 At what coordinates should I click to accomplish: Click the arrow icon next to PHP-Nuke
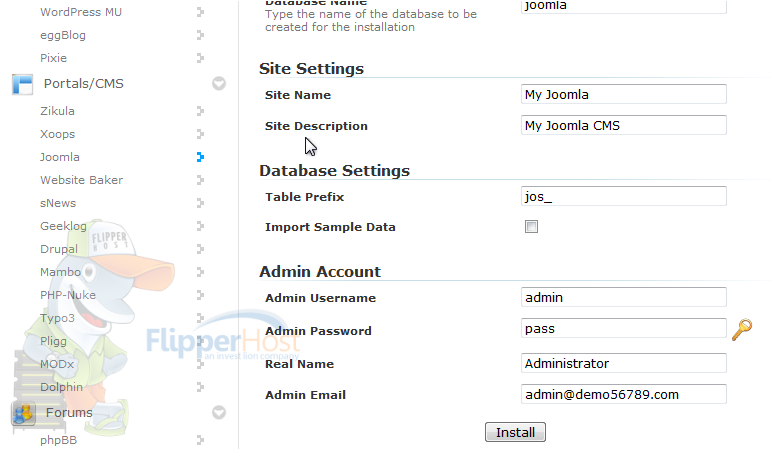tap(200, 295)
